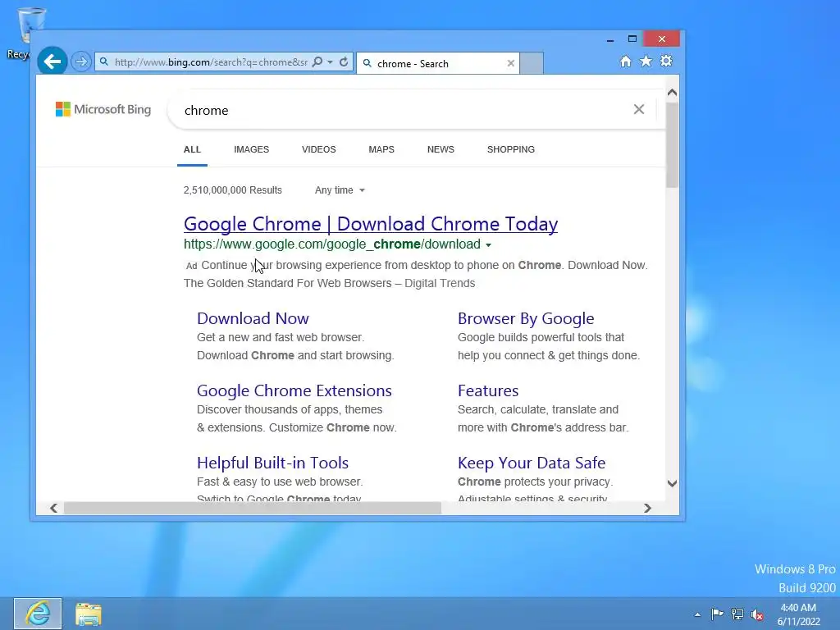The height and width of the screenshot is (630, 840).
Task: Switch to the VIDEOS tab
Action: 319,149
